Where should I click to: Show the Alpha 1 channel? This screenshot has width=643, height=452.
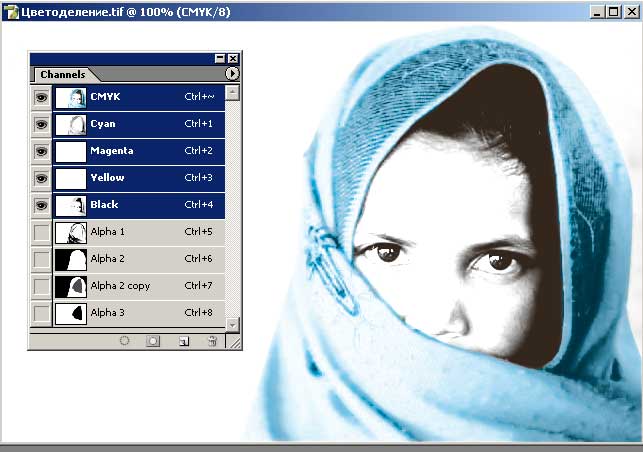point(41,233)
